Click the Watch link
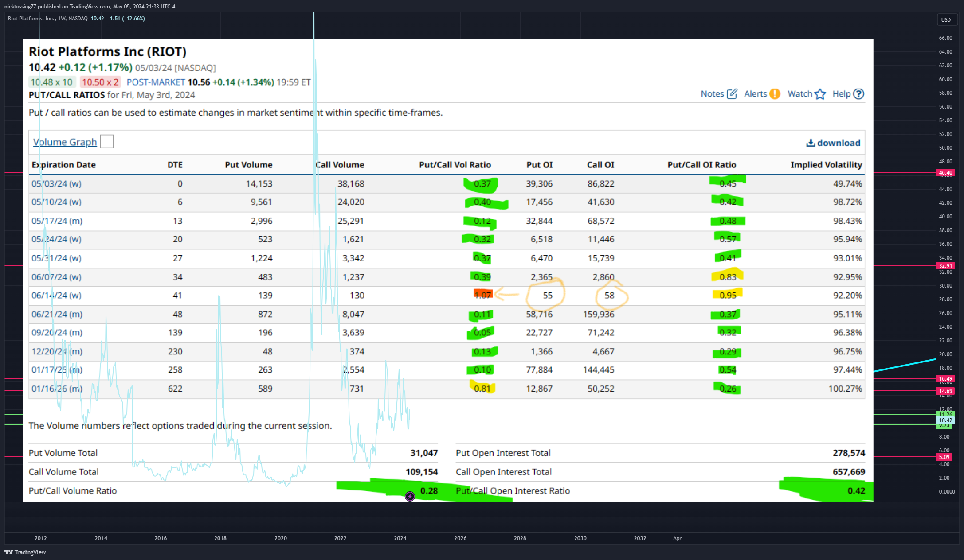Image resolution: width=964 pixels, height=560 pixels. [x=800, y=94]
